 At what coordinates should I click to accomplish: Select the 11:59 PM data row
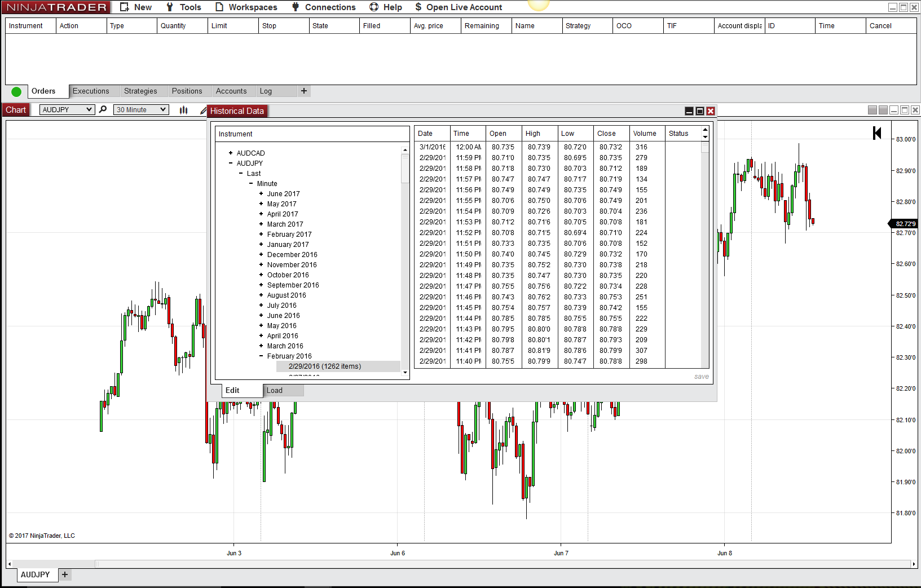(557, 158)
